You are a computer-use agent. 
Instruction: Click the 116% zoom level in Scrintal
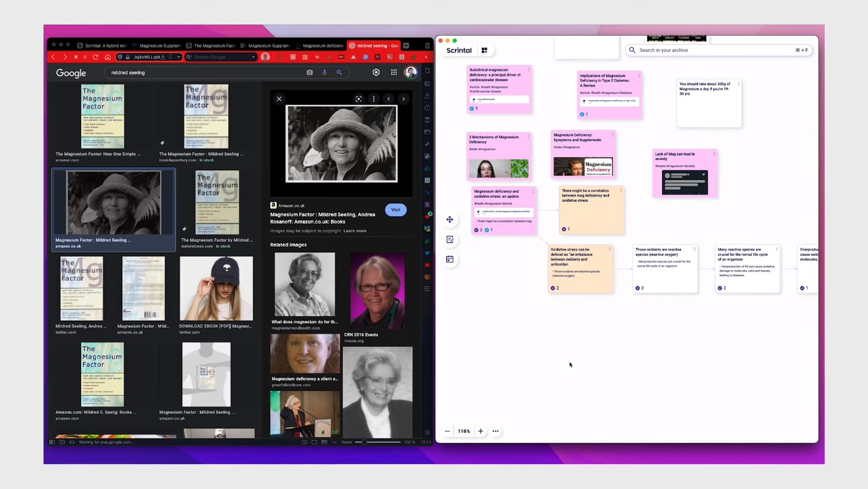coord(464,431)
